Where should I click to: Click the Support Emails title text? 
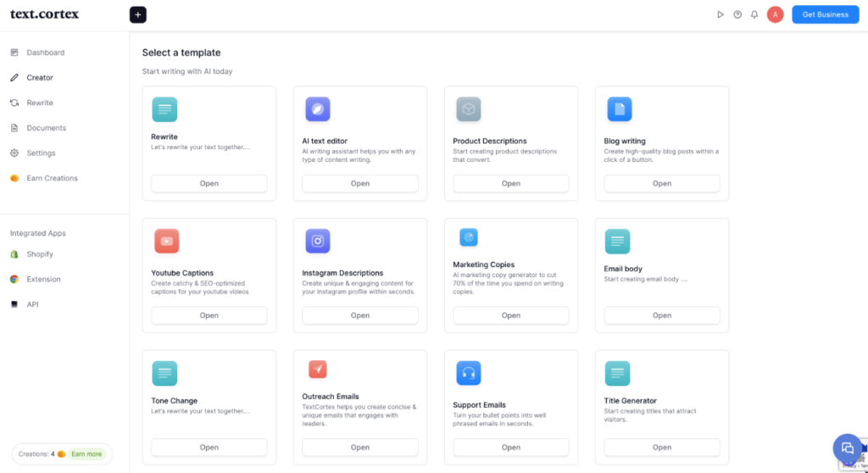(480, 405)
